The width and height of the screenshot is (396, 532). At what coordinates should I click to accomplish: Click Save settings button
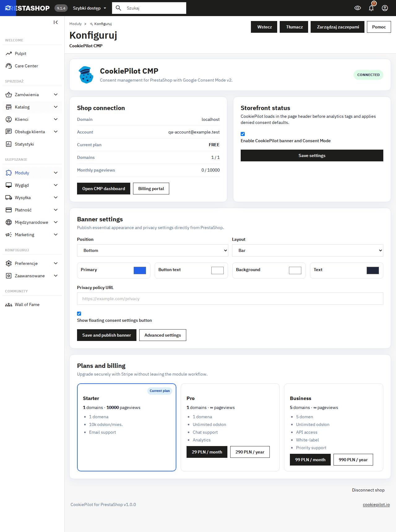pyautogui.click(x=312, y=155)
